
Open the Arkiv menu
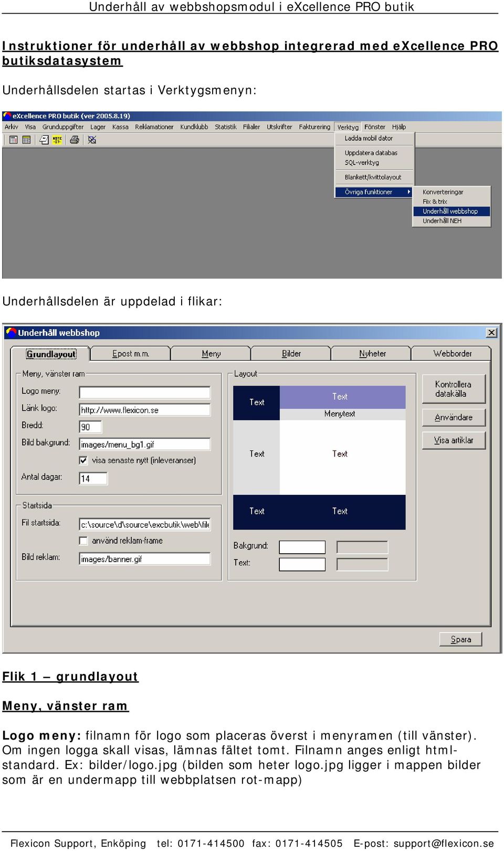click(12, 127)
